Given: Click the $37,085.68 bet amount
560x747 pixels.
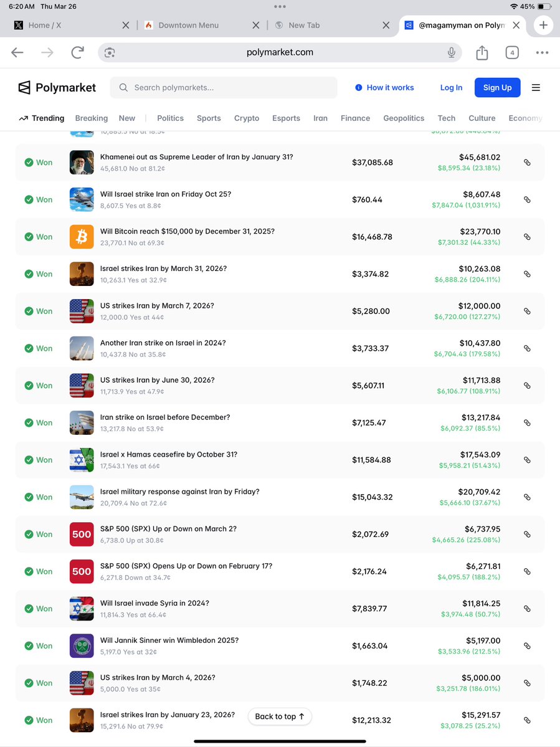Looking at the screenshot, I should (373, 163).
